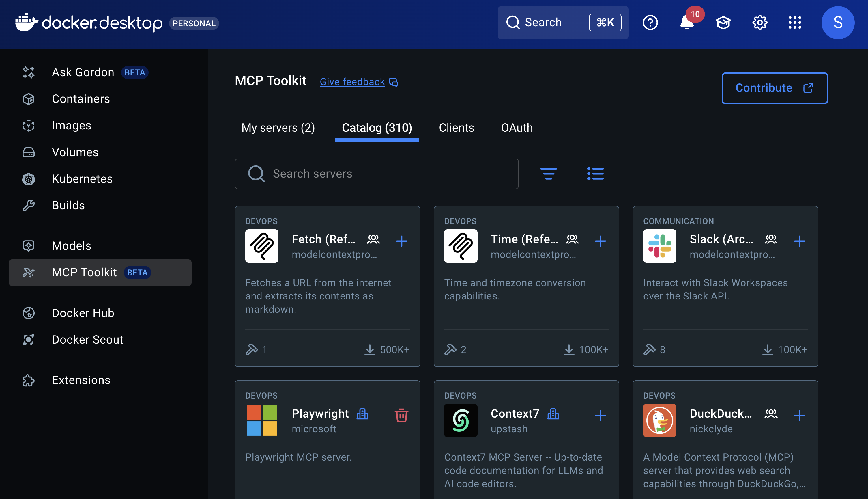
Task: Open settings via the gear icon
Action: pyautogui.click(x=759, y=23)
